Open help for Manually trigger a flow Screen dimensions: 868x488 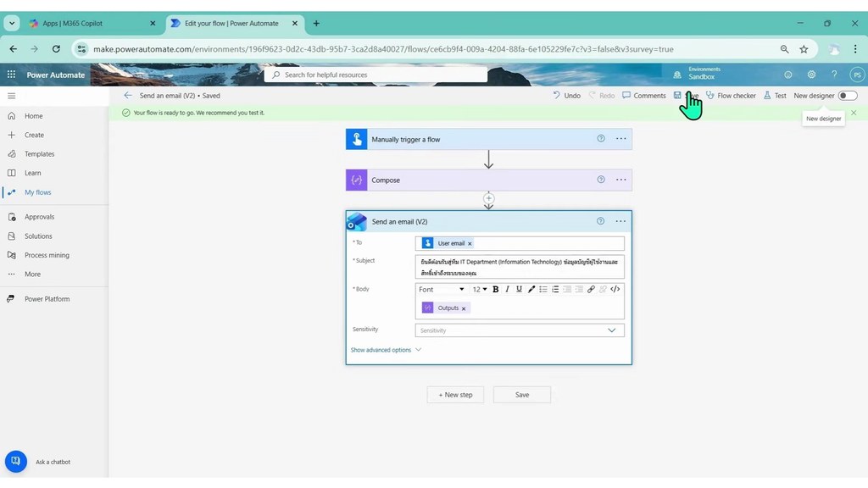coord(601,139)
